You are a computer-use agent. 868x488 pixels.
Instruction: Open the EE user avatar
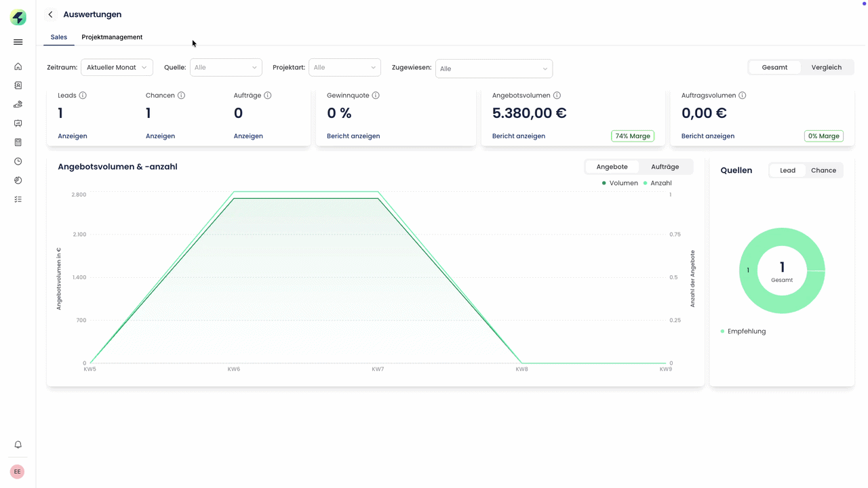point(18,472)
